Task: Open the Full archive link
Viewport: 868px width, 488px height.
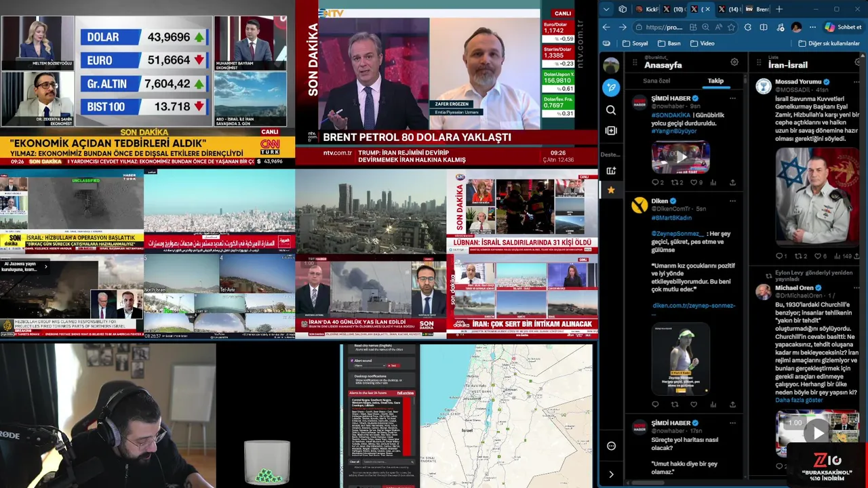Action: tap(406, 393)
